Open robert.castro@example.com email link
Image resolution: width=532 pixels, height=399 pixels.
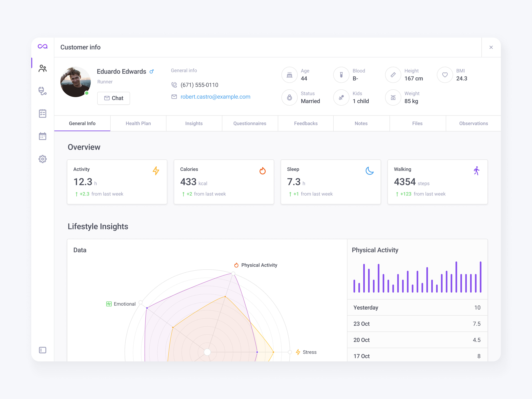point(215,97)
